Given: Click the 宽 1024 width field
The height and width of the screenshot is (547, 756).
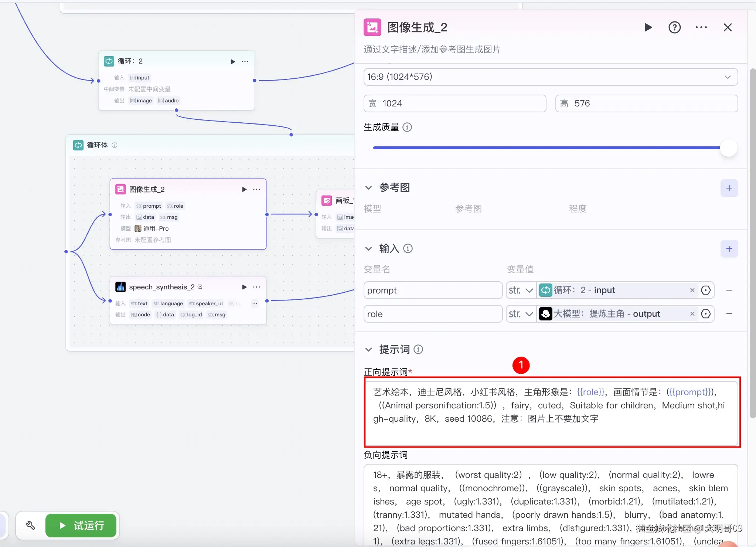Looking at the screenshot, I should pyautogui.click(x=454, y=103).
